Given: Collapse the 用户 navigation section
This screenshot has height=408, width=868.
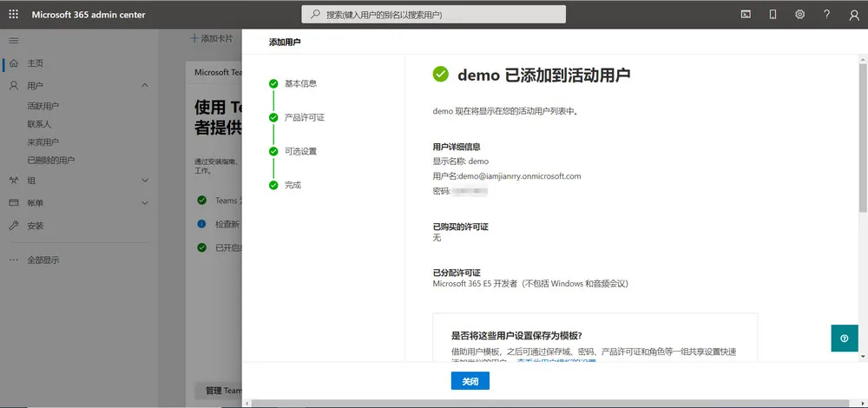Looking at the screenshot, I should [145, 86].
